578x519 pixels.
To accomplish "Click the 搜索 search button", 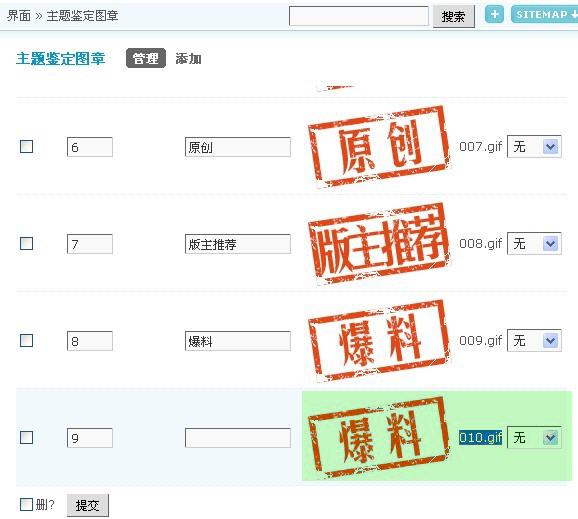I will (453, 16).
